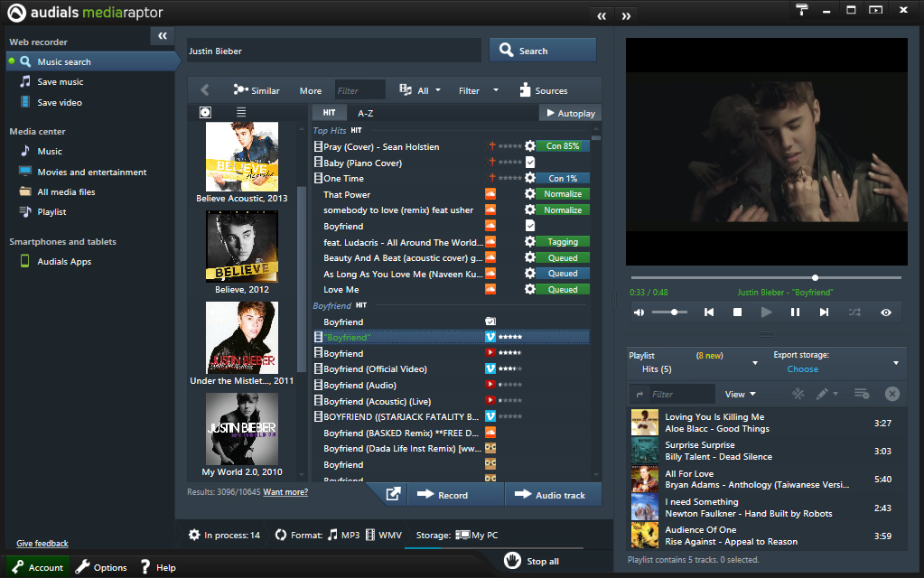
Task: Stop playback with the stop button
Action: click(737, 312)
